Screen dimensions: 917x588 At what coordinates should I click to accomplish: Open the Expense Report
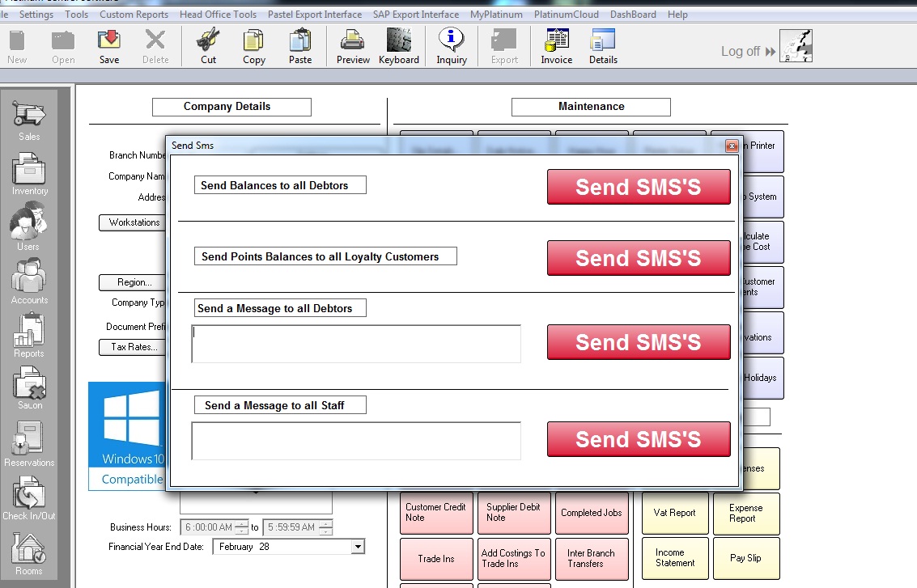tap(746, 513)
